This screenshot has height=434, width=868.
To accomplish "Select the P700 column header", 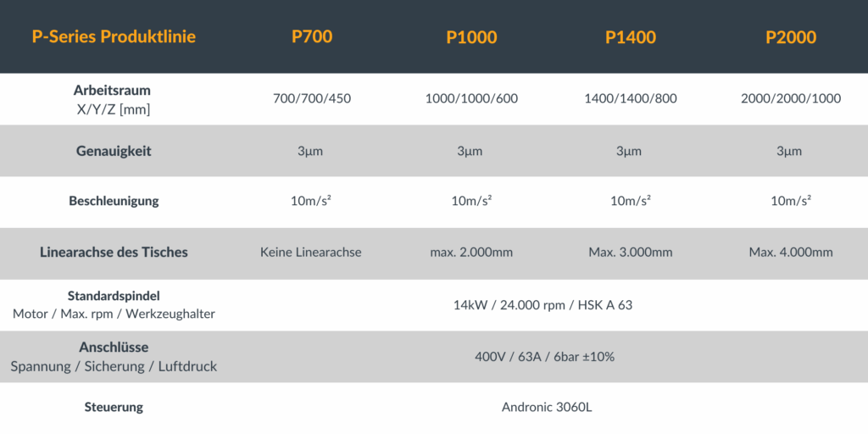I will tap(311, 37).
